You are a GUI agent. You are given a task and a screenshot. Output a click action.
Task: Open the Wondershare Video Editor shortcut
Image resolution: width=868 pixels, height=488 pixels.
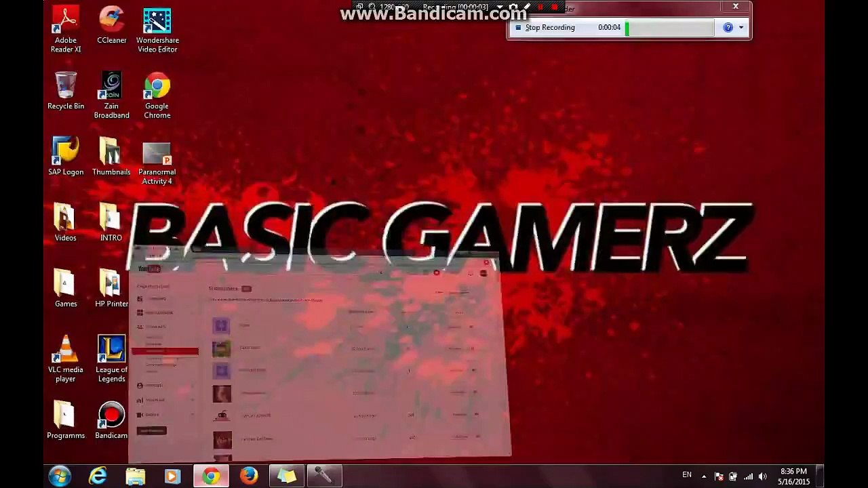[157, 30]
